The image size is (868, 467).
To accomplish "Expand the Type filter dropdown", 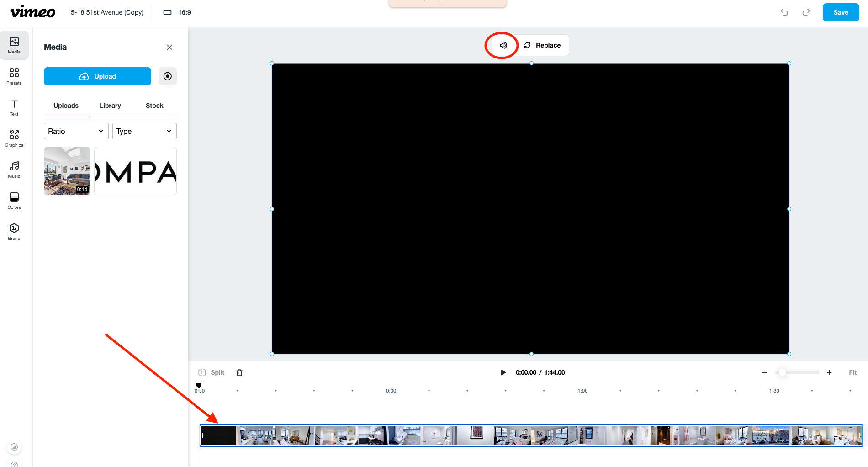I will click(x=144, y=131).
